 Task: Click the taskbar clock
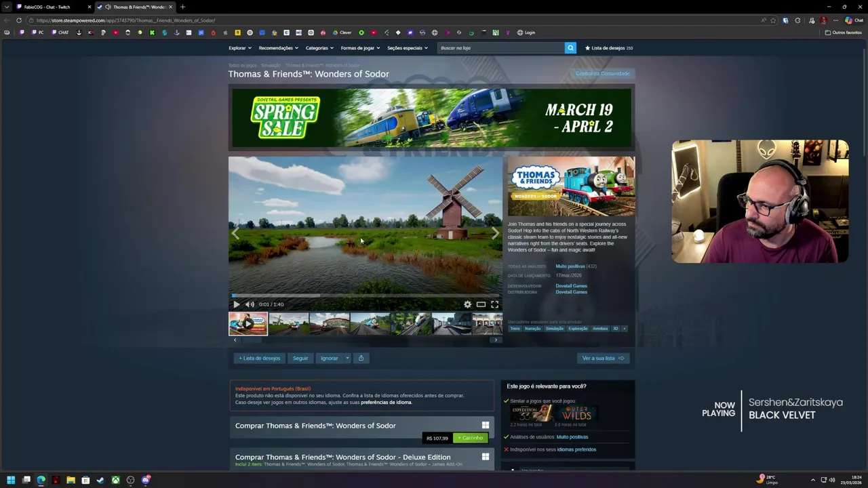(851, 481)
